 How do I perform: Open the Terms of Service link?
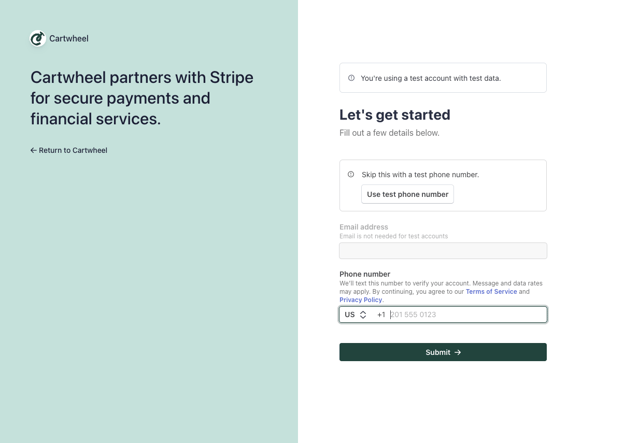[x=491, y=292]
